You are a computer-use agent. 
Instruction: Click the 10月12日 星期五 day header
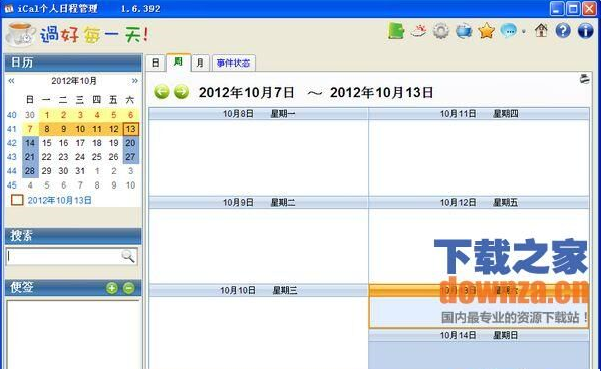[479, 202]
